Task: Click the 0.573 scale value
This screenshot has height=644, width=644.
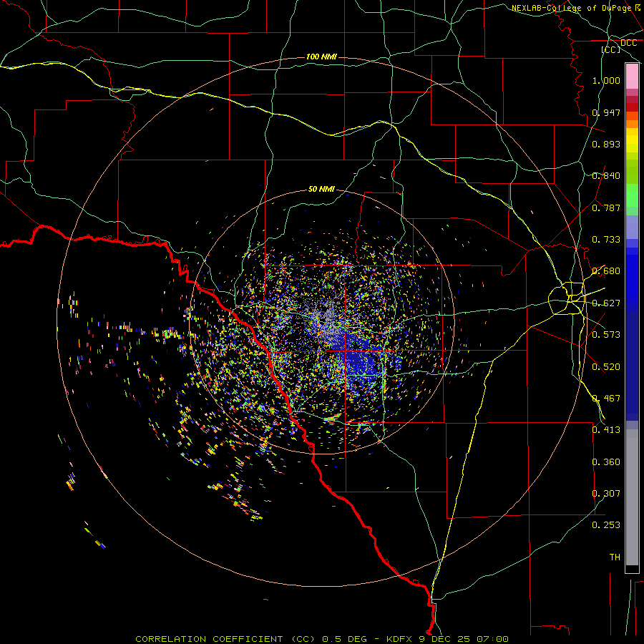Action: (x=606, y=335)
